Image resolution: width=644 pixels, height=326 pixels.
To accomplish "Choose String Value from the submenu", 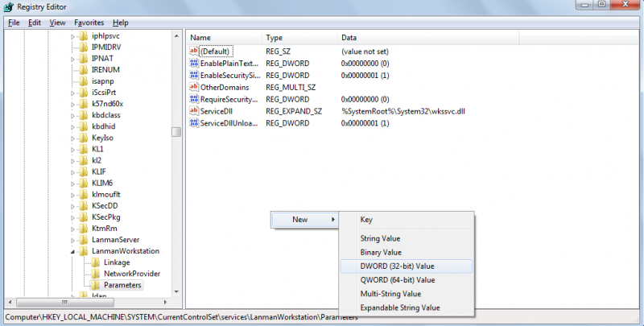I will click(x=407, y=238).
